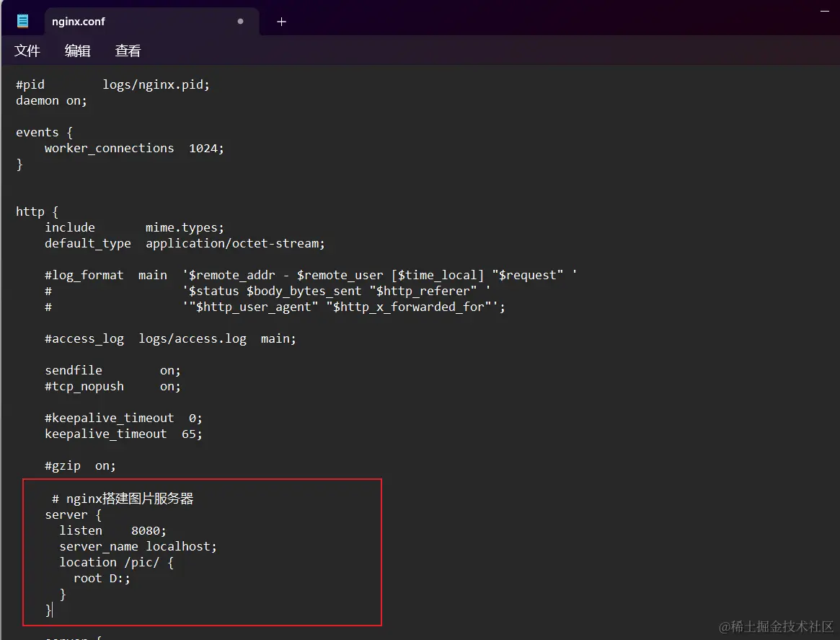Click the 'include mime.types;' line
Image resolution: width=840 pixels, height=640 pixels.
(134, 228)
